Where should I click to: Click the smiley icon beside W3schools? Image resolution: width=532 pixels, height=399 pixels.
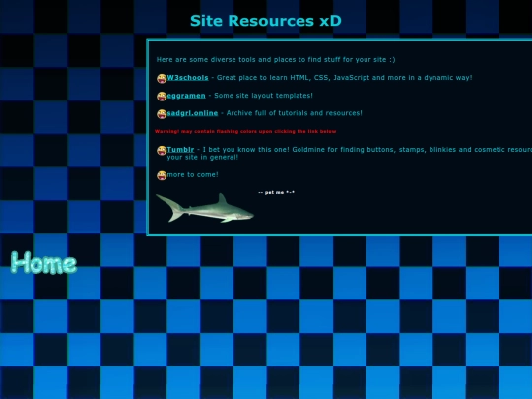162,78
